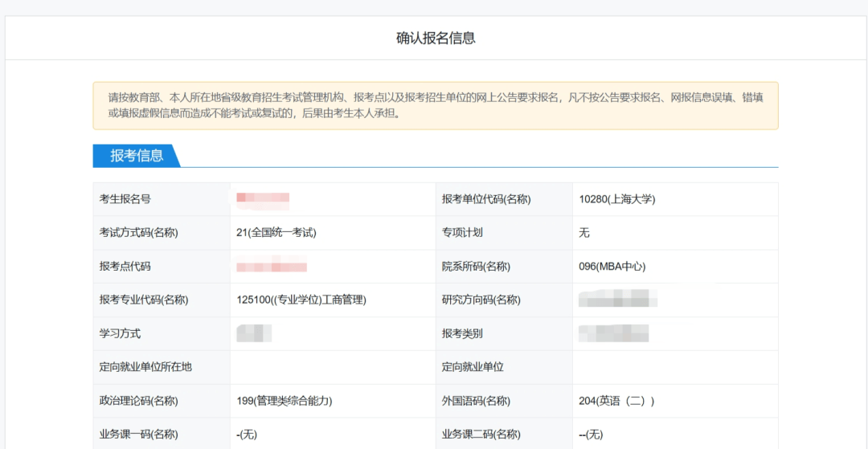Click the 业务课二码 value --(无)

[x=591, y=435]
